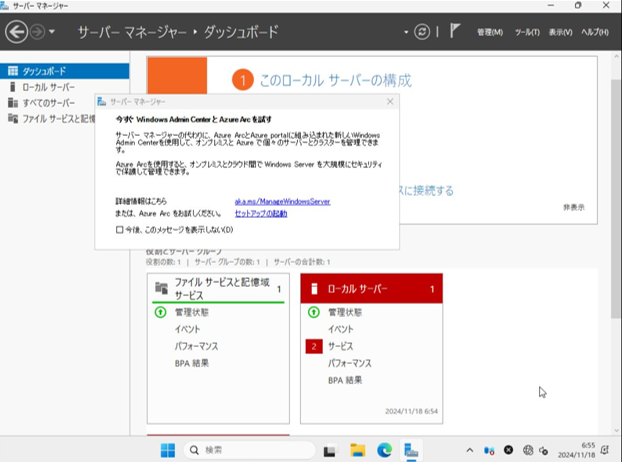Click the first tray icon right of the chevron

(489, 450)
